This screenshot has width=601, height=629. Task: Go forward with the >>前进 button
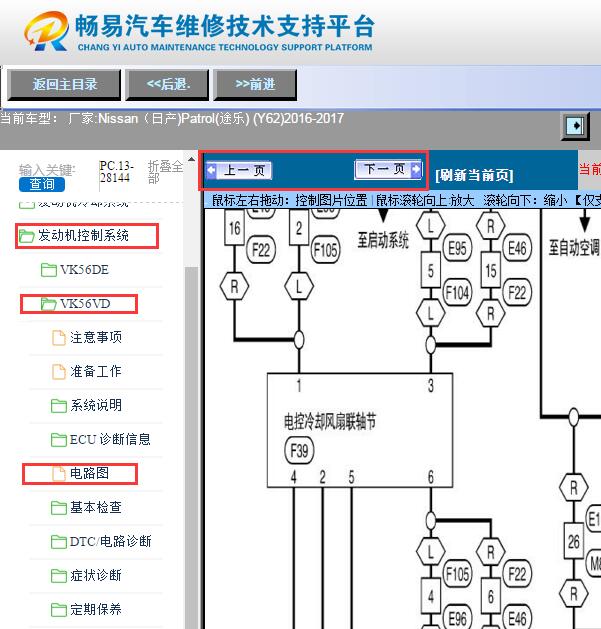click(255, 85)
